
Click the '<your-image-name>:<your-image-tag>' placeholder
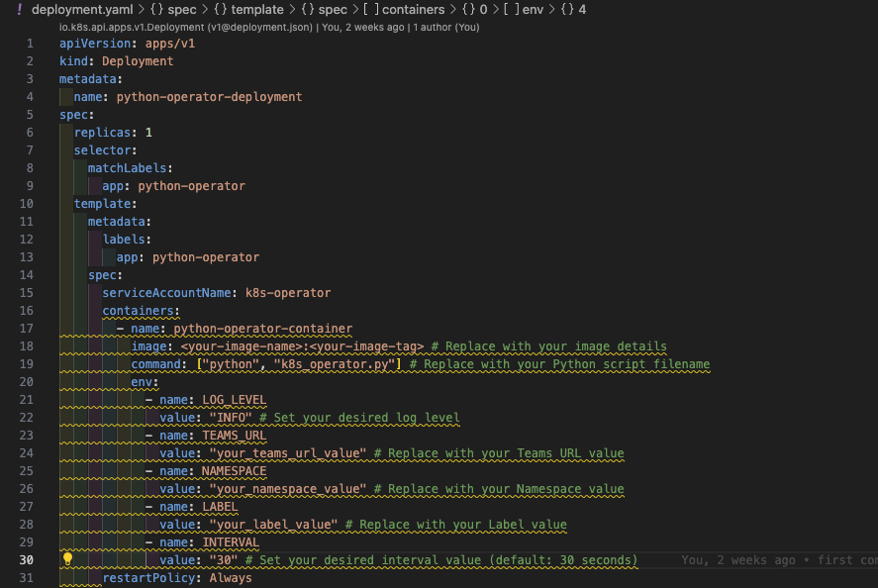click(302, 346)
